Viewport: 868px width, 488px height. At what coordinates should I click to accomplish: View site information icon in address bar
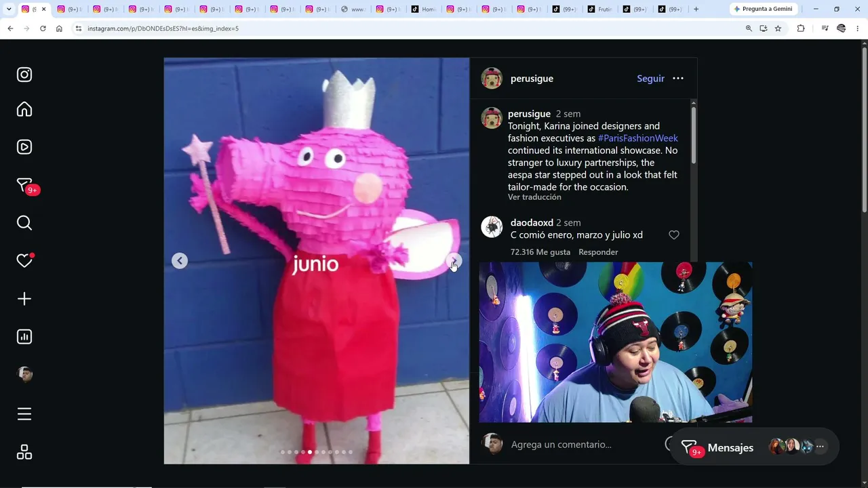[78, 28]
